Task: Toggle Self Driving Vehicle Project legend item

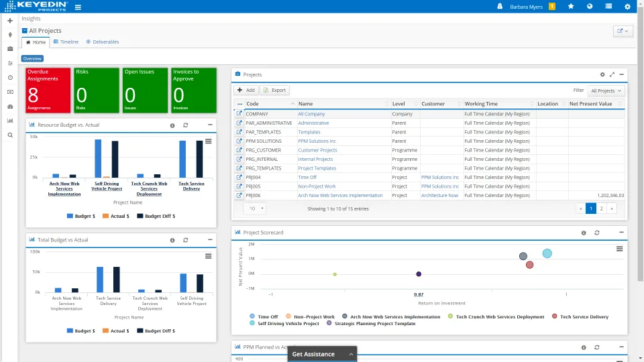Action: coord(284,323)
